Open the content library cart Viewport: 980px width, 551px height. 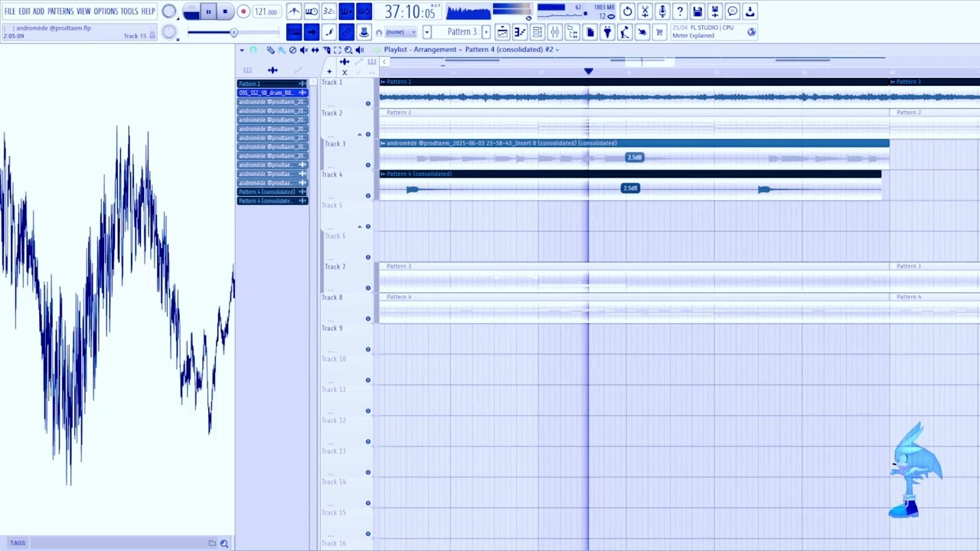click(x=660, y=32)
